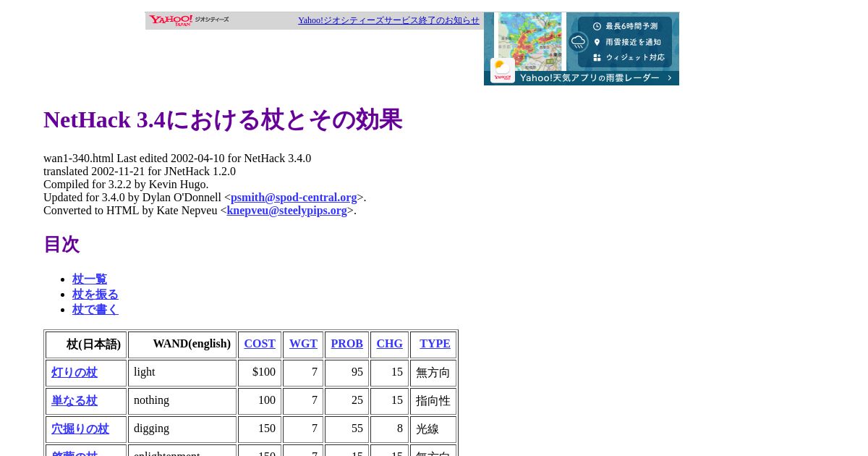This screenshot has height=456, width=868.
Task: Select the '$100' cost cell
Action: (x=260, y=373)
